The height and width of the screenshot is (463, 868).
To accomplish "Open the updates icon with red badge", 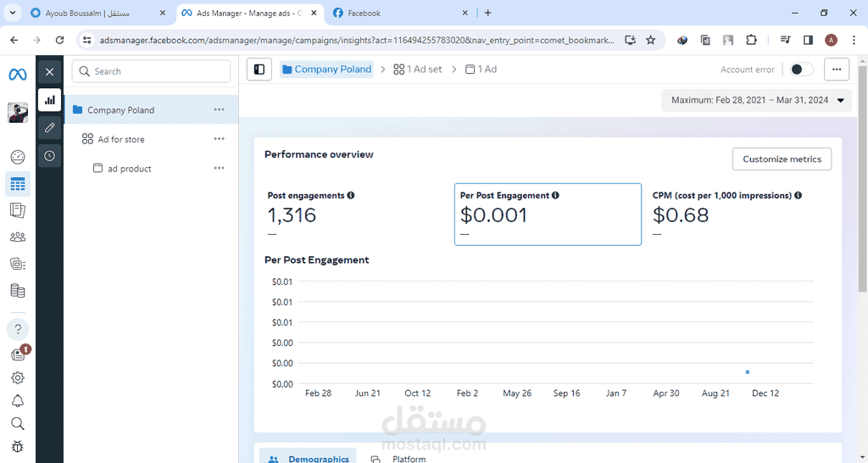I will coord(19,354).
